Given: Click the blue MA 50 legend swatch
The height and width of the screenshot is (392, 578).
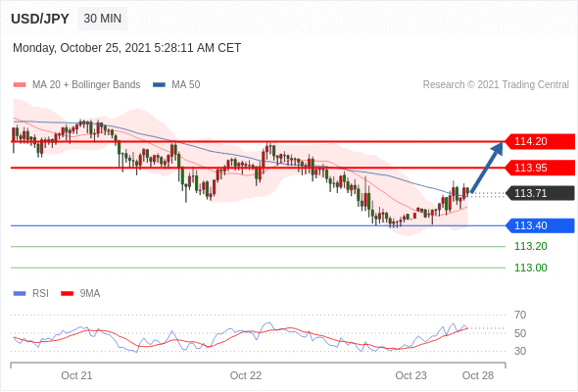Looking at the screenshot, I should (159, 85).
